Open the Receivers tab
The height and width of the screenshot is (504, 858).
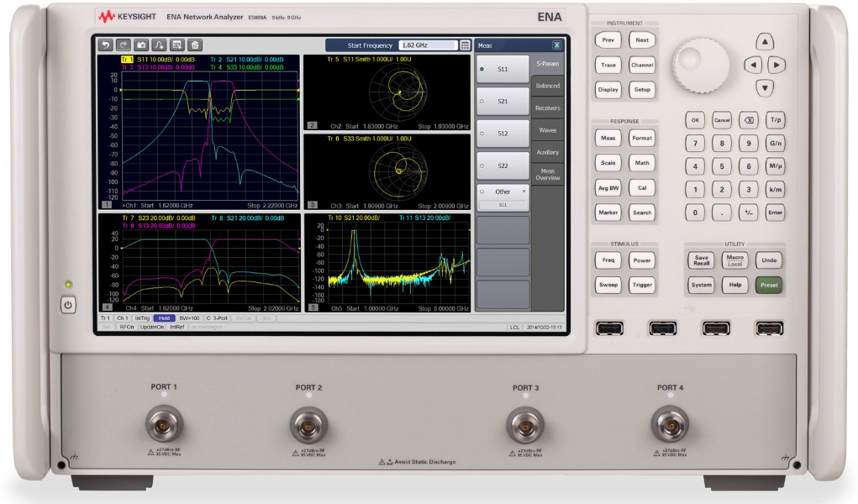[547, 108]
